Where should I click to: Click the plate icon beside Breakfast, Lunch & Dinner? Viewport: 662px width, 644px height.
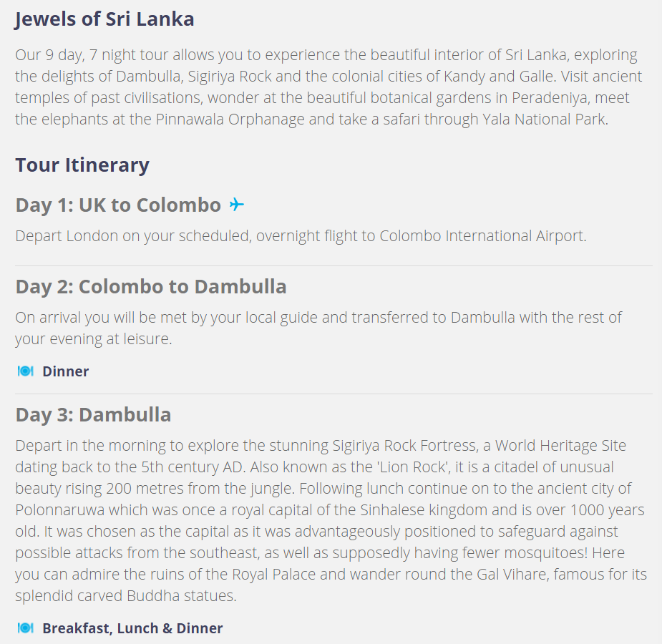coord(25,628)
